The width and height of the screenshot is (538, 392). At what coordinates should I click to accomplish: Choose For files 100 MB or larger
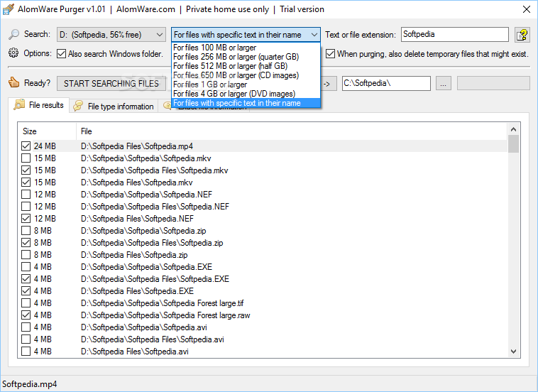point(246,48)
